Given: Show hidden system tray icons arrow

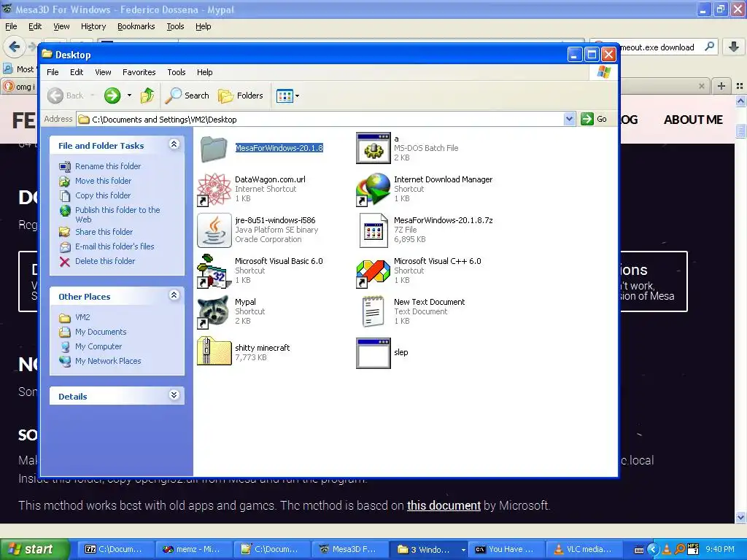Looking at the screenshot, I should click(653, 550).
